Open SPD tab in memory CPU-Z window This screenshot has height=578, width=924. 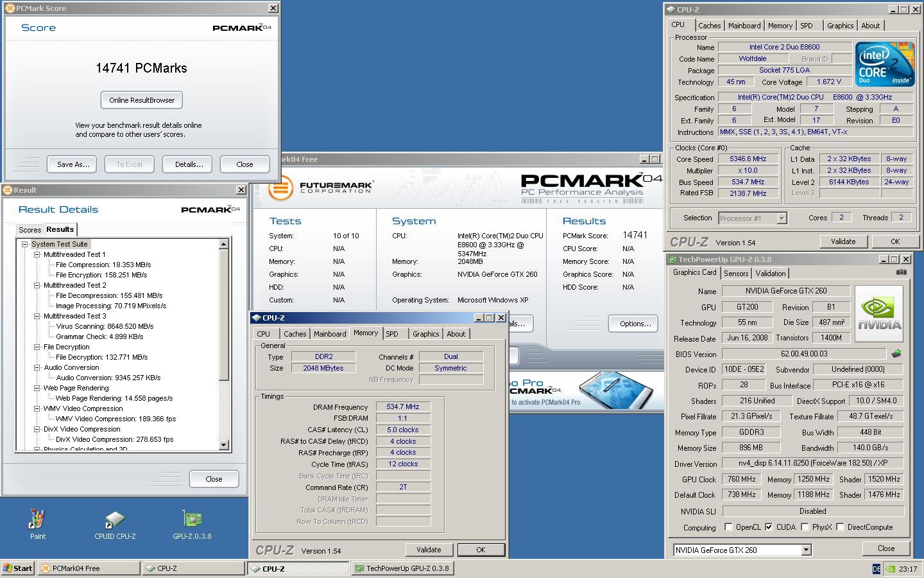[x=392, y=334]
